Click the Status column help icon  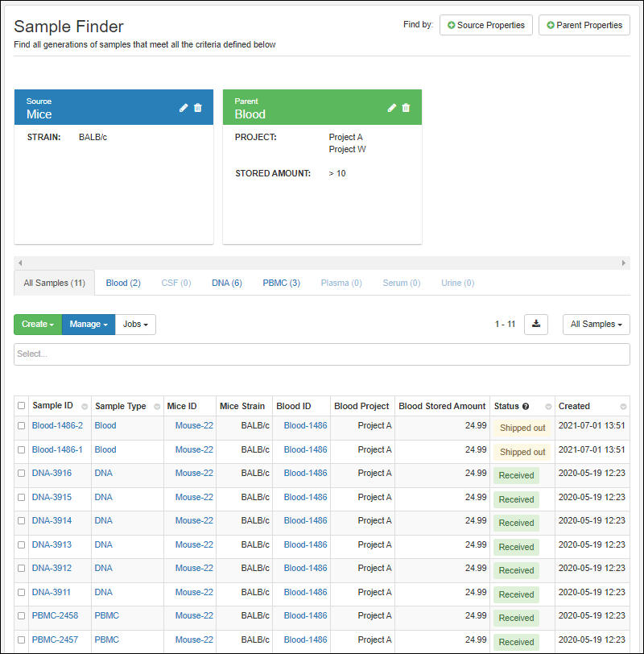click(525, 407)
